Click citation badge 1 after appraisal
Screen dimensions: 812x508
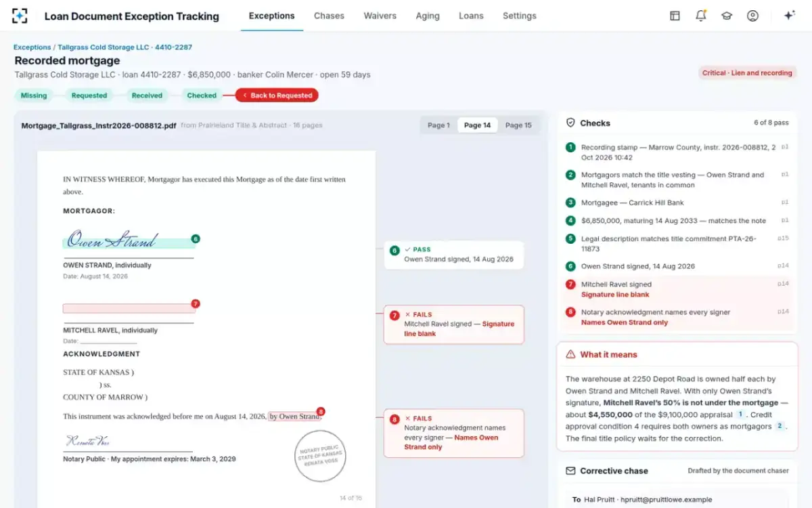(x=740, y=414)
